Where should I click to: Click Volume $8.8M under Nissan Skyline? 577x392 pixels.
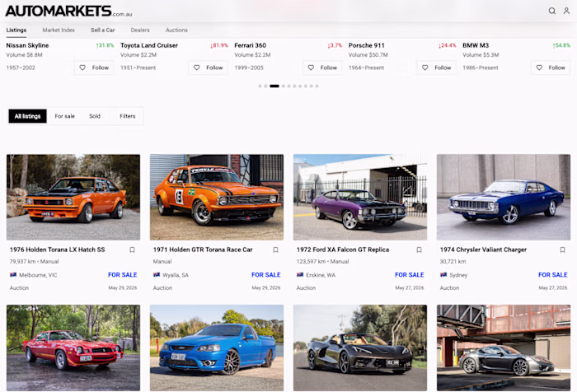24,55
